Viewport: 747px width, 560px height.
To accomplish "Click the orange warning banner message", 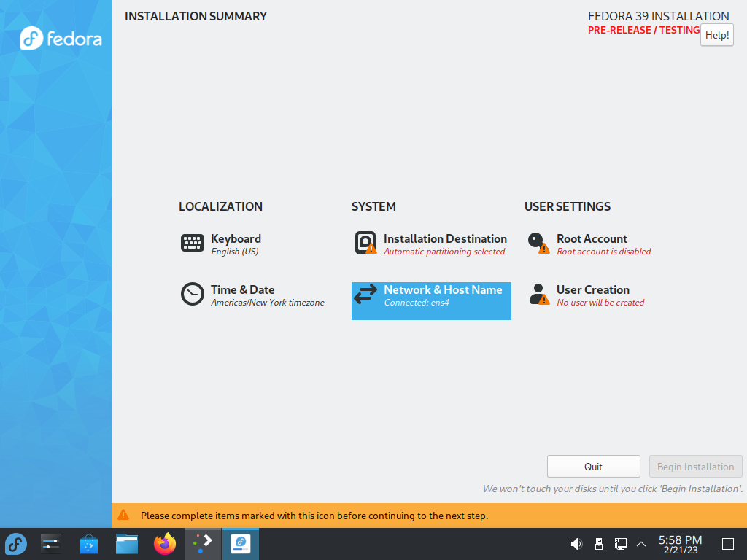I will pos(314,516).
